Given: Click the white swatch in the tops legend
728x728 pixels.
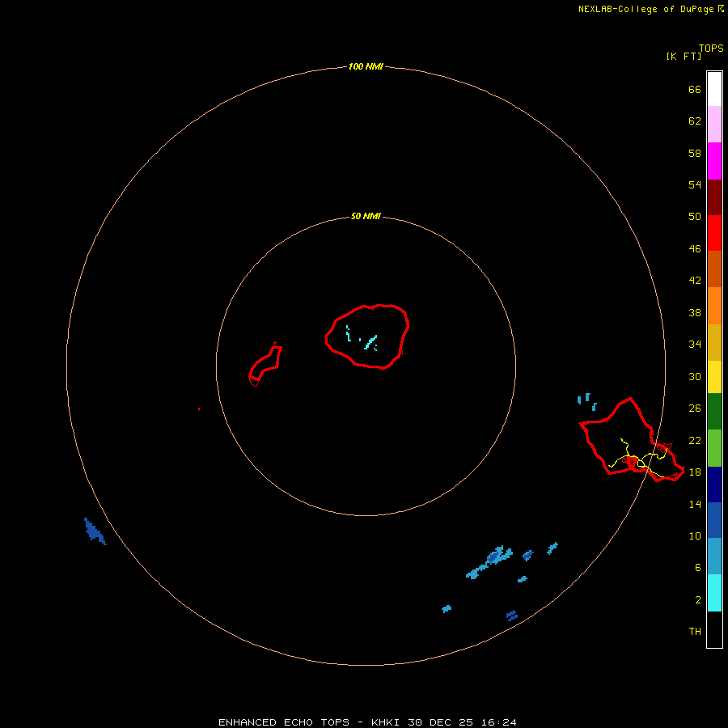Looking at the screenshot, I should [714, 89].
